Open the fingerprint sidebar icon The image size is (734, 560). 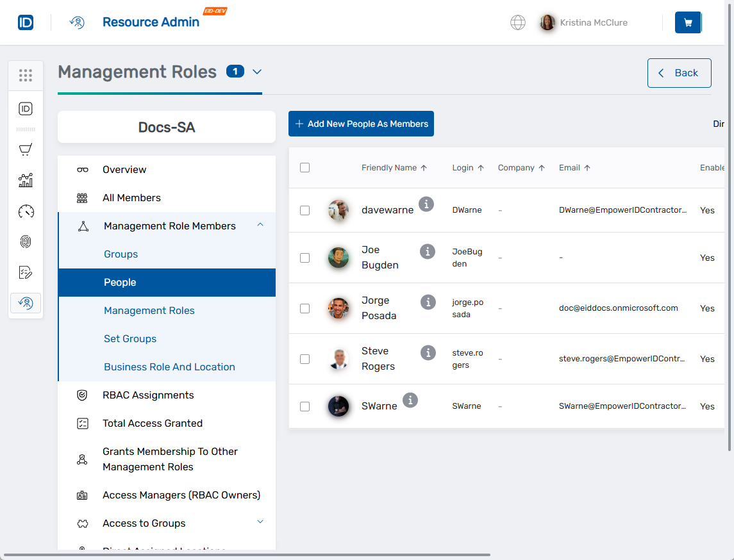(26, 242)
